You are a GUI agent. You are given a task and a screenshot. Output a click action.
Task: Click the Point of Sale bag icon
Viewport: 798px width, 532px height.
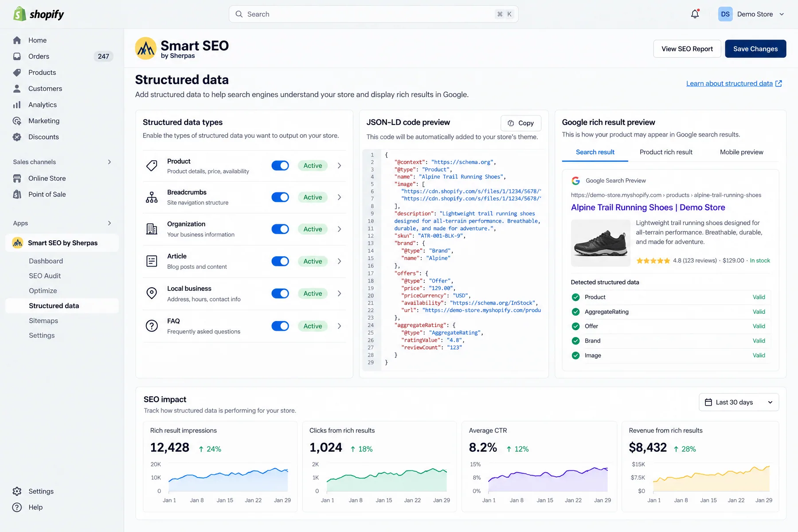[17, 194]
